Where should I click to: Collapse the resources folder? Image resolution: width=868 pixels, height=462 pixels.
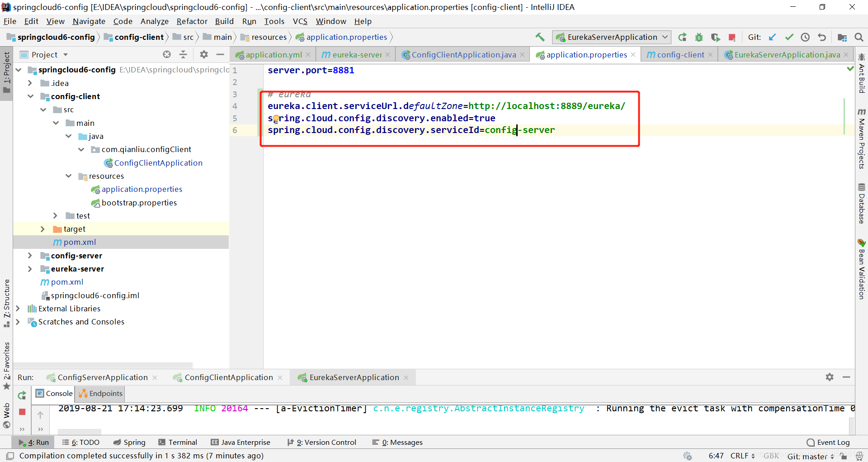click(68, 176)
